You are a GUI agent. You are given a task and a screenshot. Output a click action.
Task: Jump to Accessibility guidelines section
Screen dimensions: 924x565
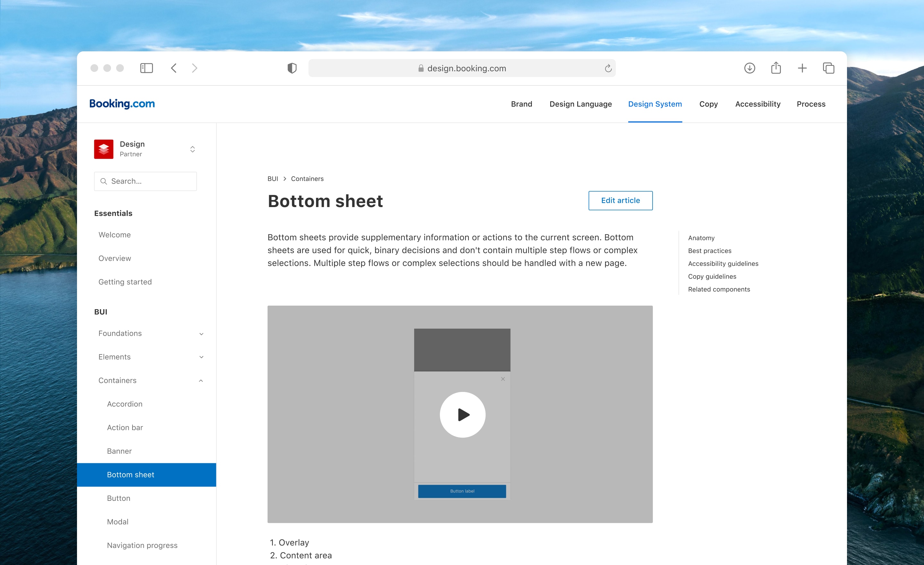tap(723, 263)
